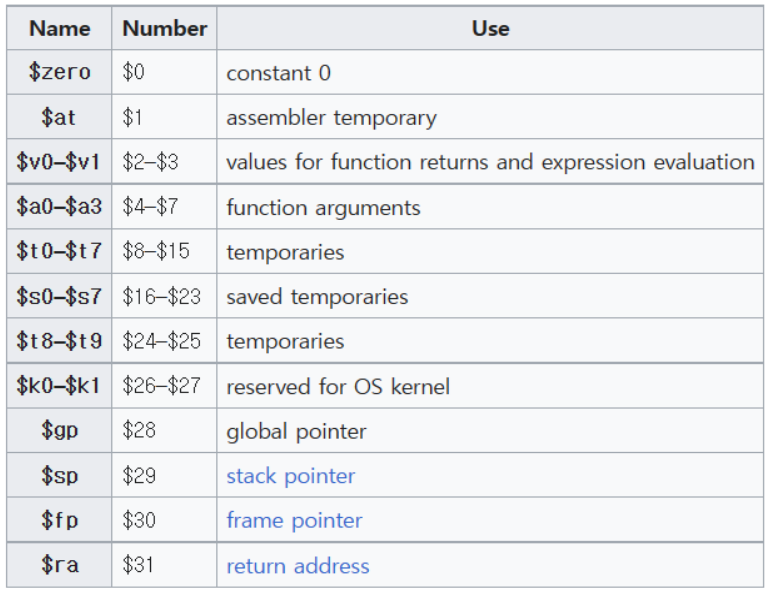Click the Use column header
The width and height of the screenshot is (769, 590).
click(490, 29)
